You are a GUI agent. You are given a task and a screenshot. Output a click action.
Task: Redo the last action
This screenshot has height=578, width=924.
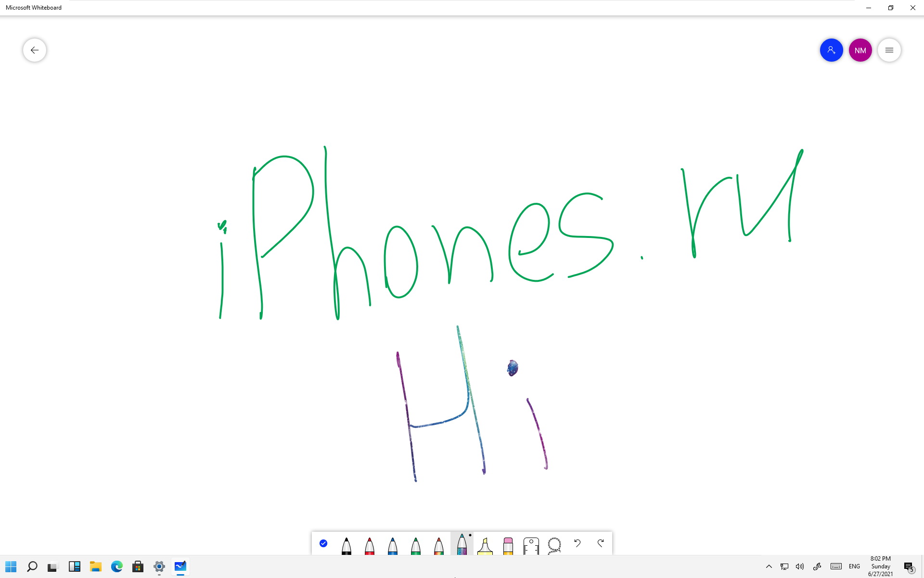[x=600, y=543]
